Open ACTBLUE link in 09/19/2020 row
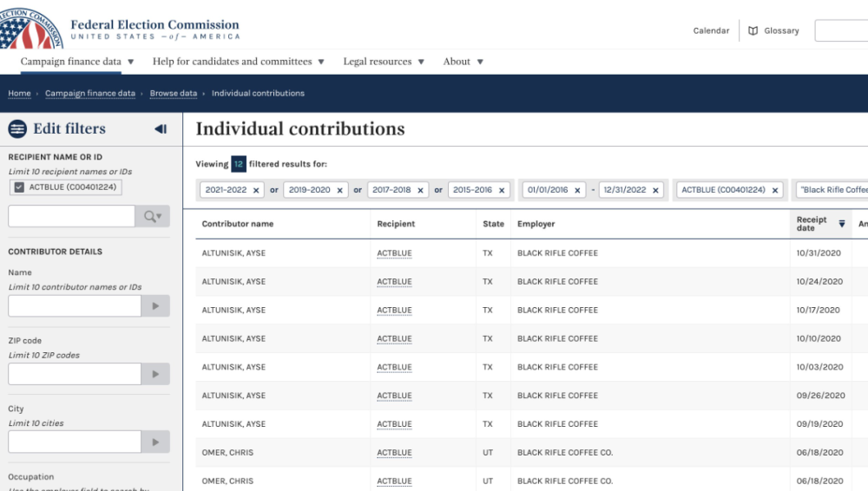 click(394, 424)
